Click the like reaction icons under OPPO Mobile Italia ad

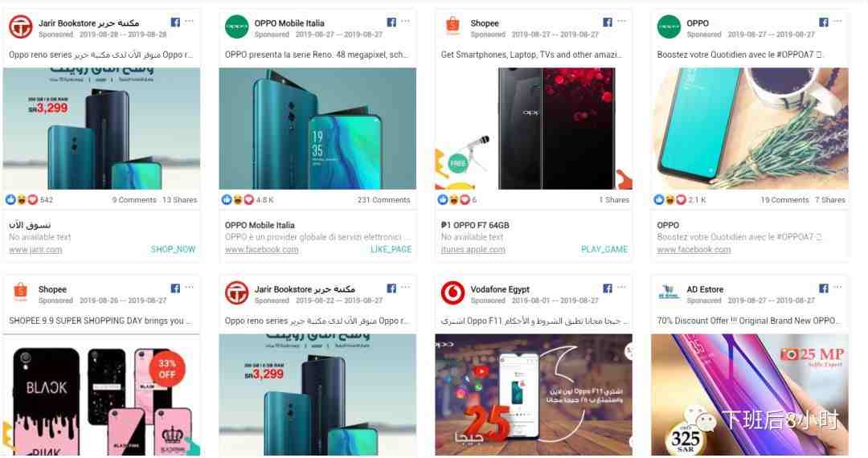click(x=237, y=200)
